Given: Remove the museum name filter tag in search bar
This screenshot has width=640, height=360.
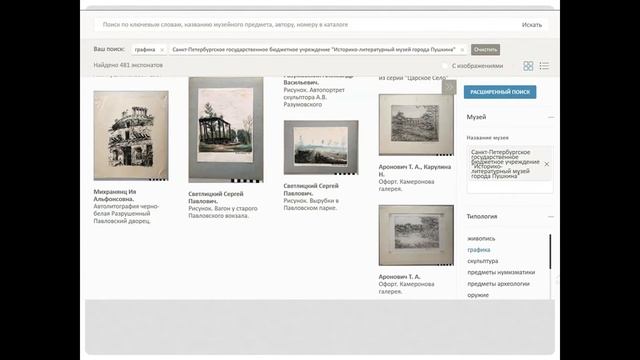Looking at the screenshot, I should [462, 50].
